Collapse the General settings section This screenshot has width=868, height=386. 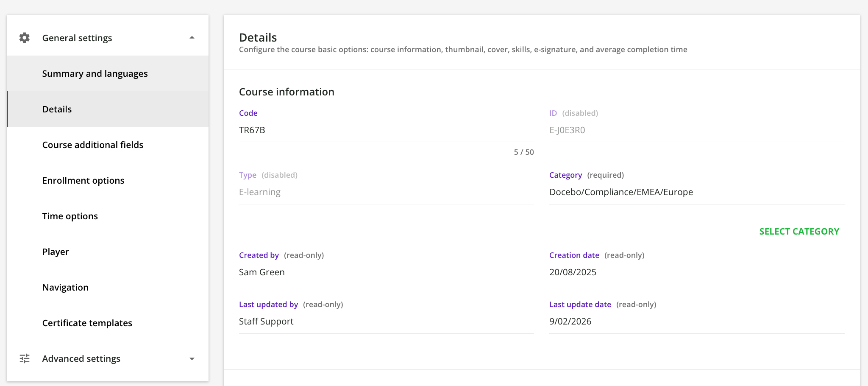click(x=192, y=37)
